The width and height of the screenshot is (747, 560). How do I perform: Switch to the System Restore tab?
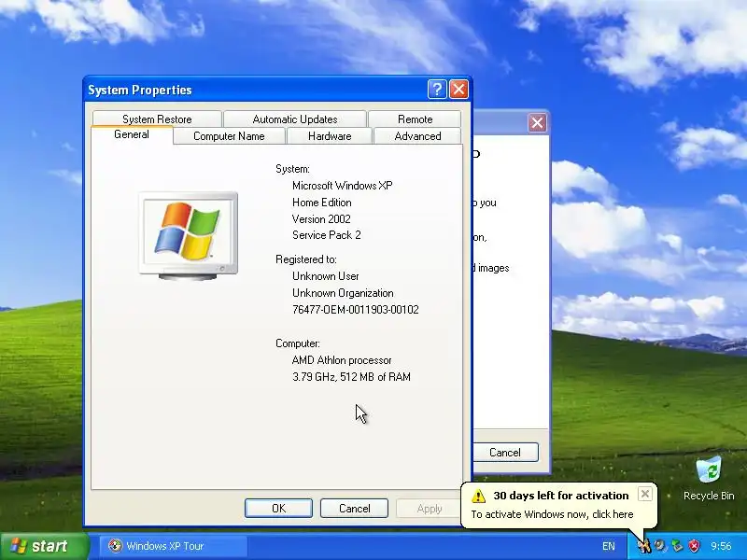[157, 119]
